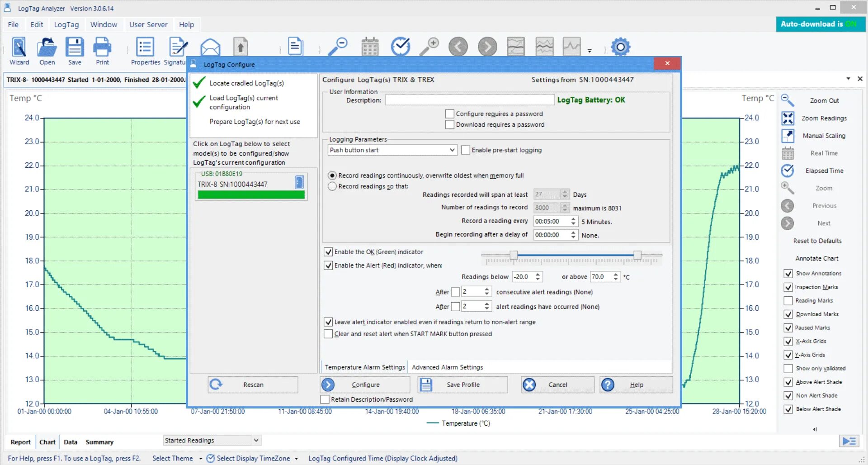868x465 pixels.
Task: Click Reset to Defaults in side panel
Action: coord(817,241)
